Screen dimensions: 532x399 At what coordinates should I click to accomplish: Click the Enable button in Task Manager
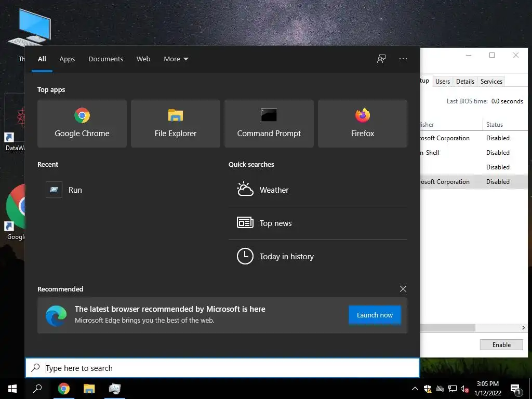501,345
